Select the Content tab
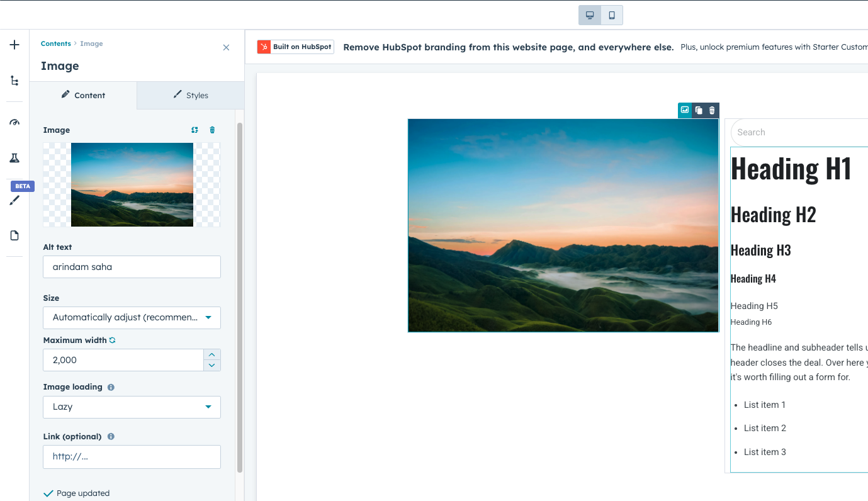Viewport: 868px width, 501px height. point(83,96)
